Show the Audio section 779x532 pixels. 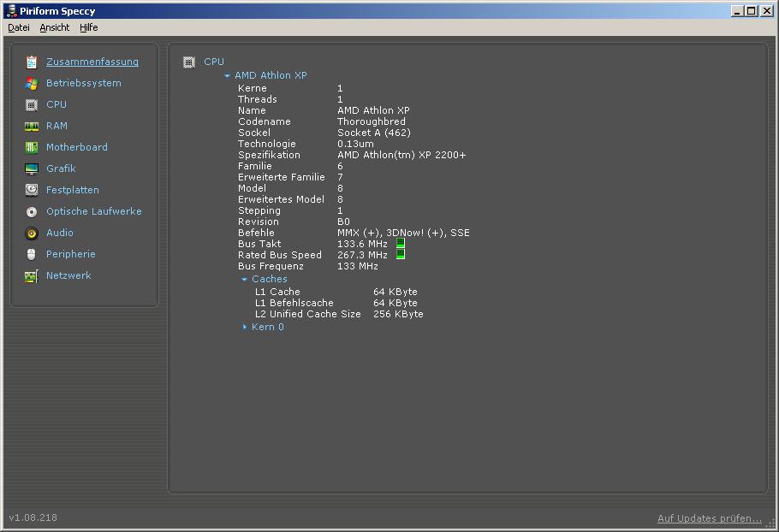pos(60,233)
